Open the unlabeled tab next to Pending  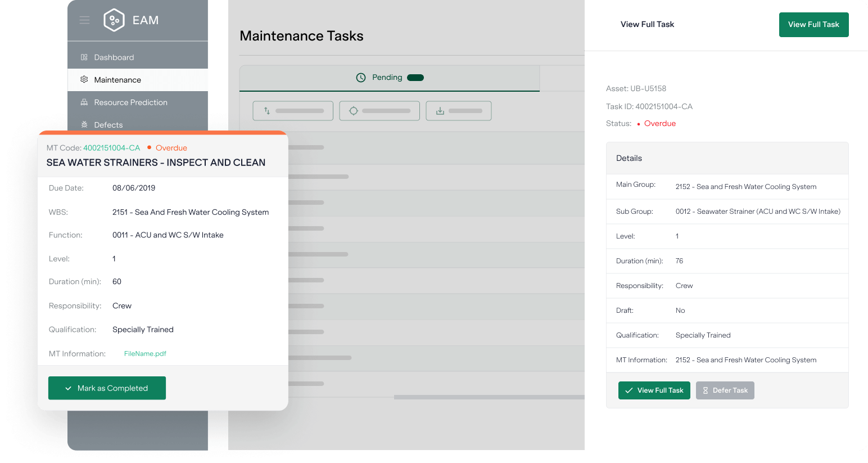pos(562,78)
